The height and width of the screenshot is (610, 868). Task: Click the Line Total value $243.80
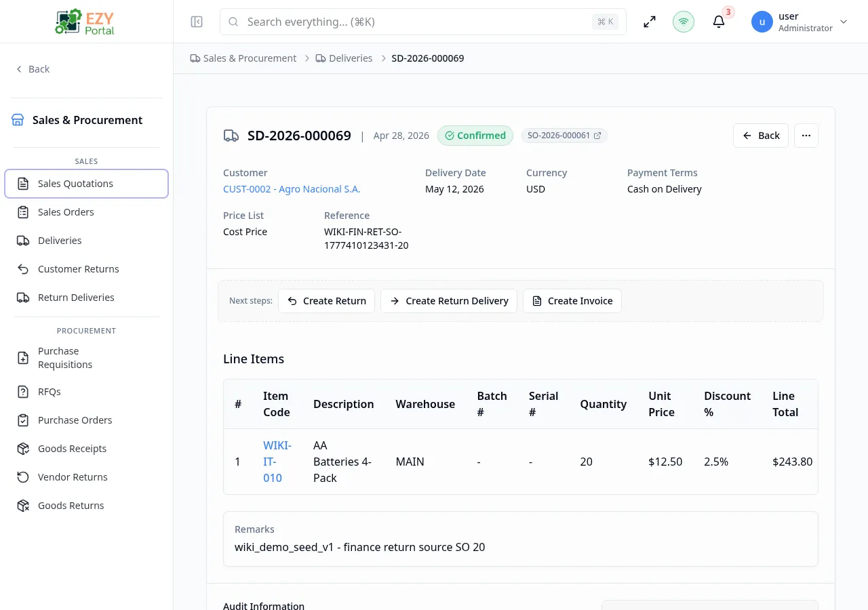pyautogui.click(x=792, y=462)
